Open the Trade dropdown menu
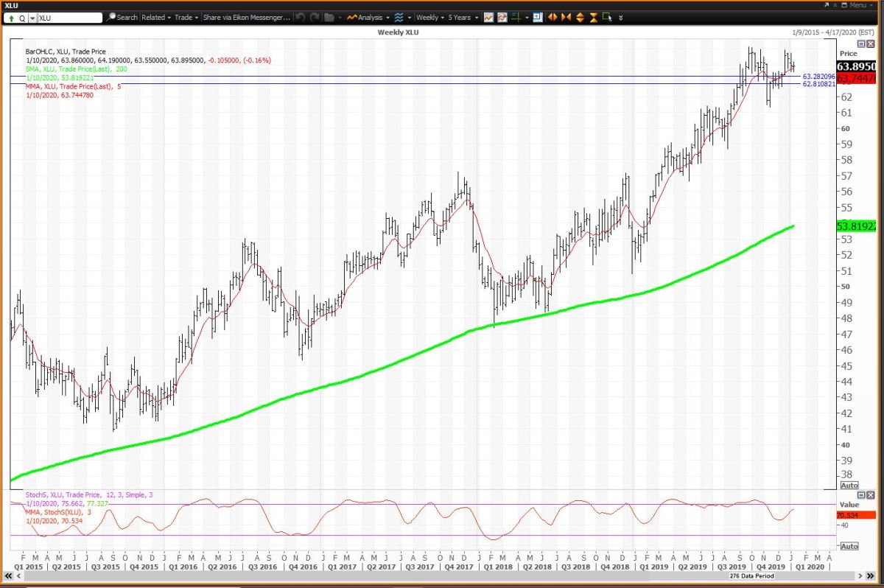This screenshot has height=588, width=884. 186,17
